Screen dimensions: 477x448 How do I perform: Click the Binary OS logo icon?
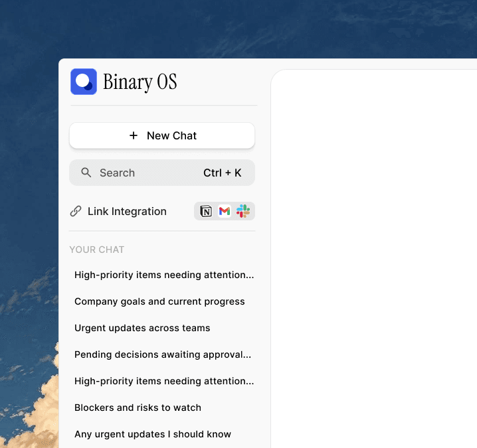pyautogui.click(x=84, y=82)
